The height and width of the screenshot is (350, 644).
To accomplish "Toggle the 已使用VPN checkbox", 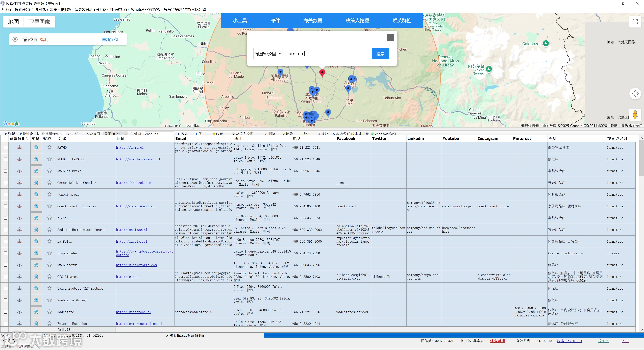I will 39,134.
